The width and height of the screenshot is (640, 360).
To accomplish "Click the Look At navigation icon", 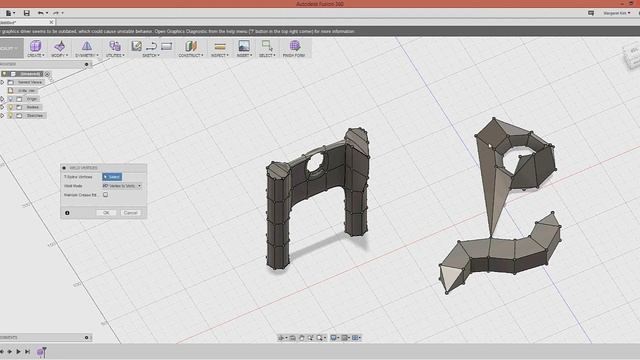I will tap(293, 338).
